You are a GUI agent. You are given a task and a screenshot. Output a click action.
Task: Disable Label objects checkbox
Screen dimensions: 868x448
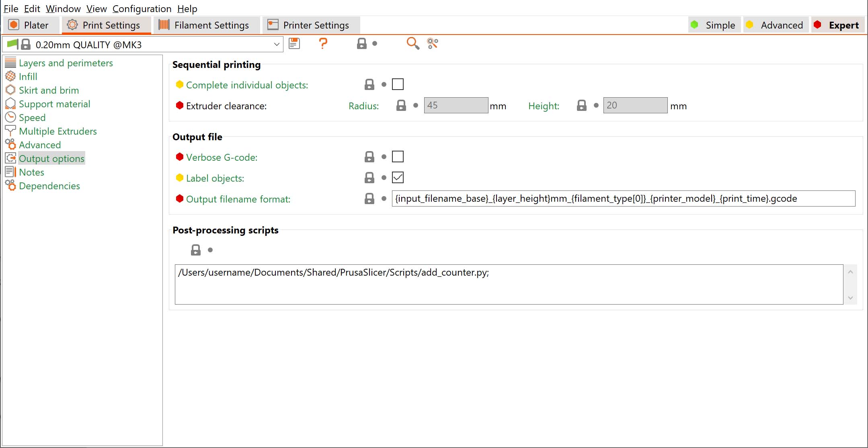[x=398, y=177]
